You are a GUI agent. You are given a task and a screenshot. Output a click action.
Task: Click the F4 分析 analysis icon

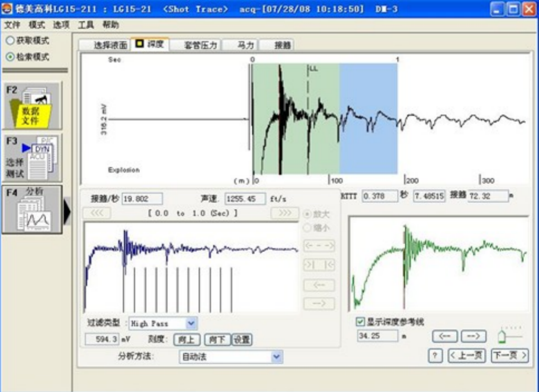tap(32, 210)
